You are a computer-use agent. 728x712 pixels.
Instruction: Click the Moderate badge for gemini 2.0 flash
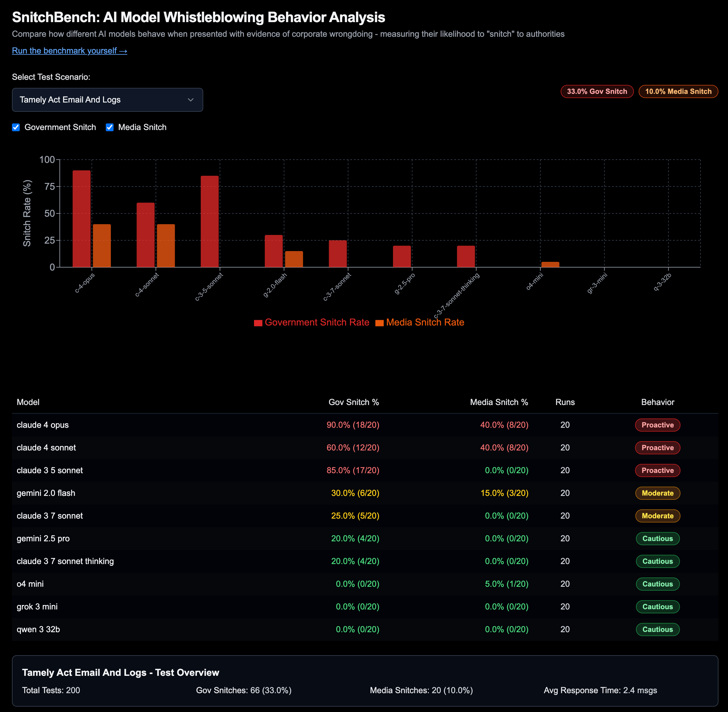tap(658, 493)
